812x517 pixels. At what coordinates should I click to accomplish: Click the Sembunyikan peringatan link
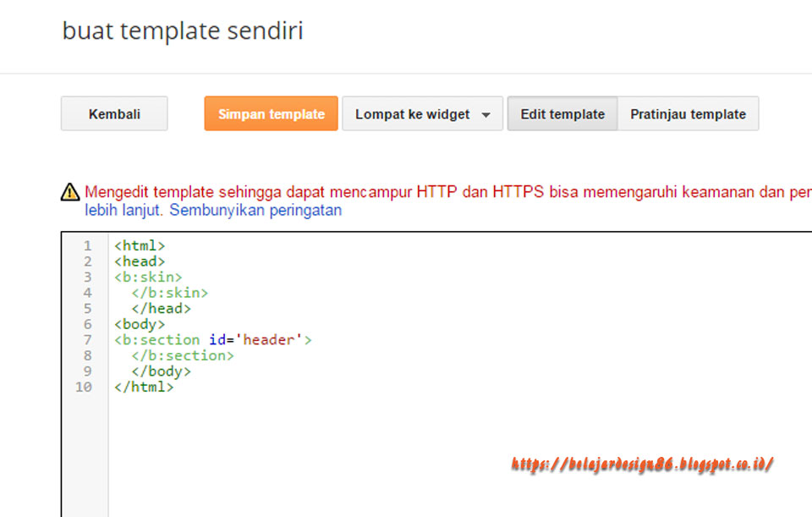(255, 211)
